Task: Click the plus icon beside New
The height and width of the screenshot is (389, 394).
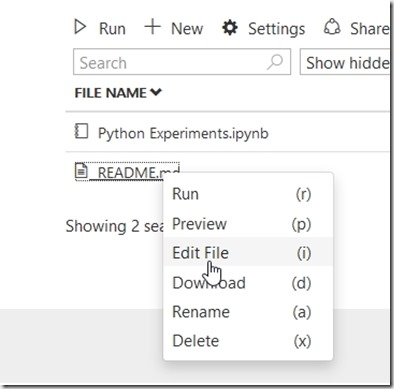Action: (152, 27)
